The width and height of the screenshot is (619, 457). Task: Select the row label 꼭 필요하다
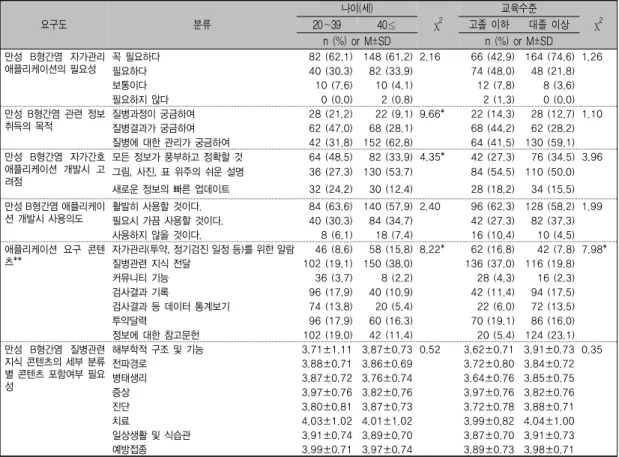point(136,57)
